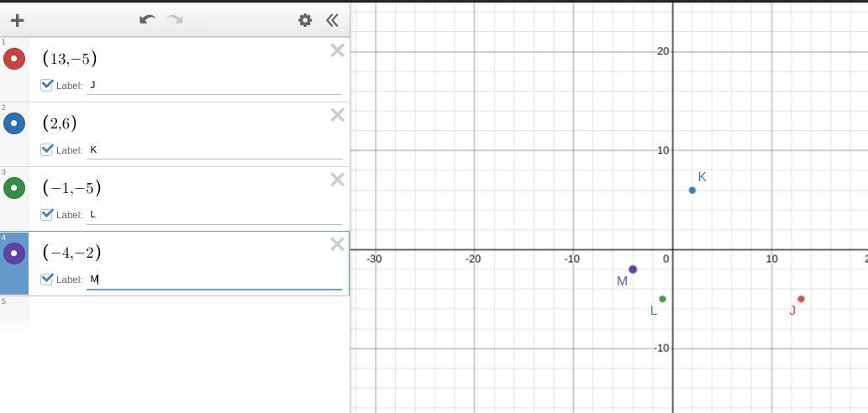The height and width of the screenshot is (413, 868).
Task: Toggle green point icon for (-1,-5)
Action: [14, 189]
